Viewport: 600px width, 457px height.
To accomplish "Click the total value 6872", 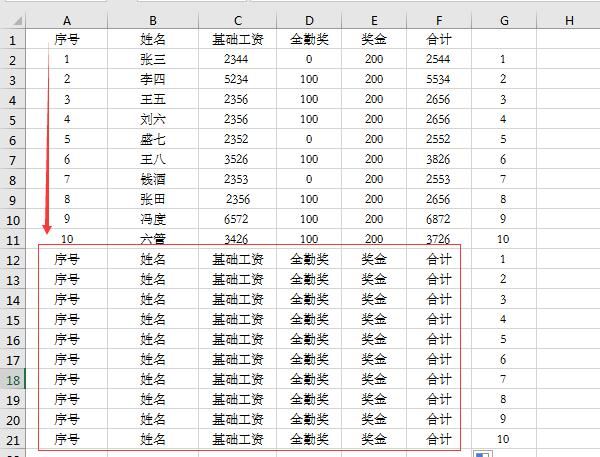I will click(439, 219).
